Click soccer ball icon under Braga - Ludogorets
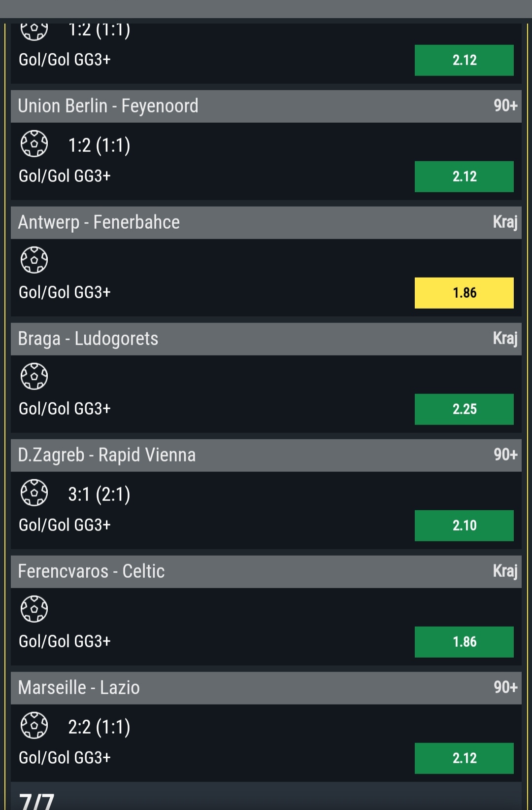 pos(34,376)
